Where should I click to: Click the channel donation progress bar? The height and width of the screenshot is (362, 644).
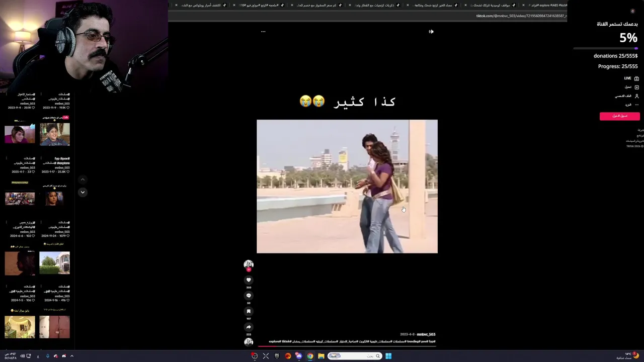(606, 48)
